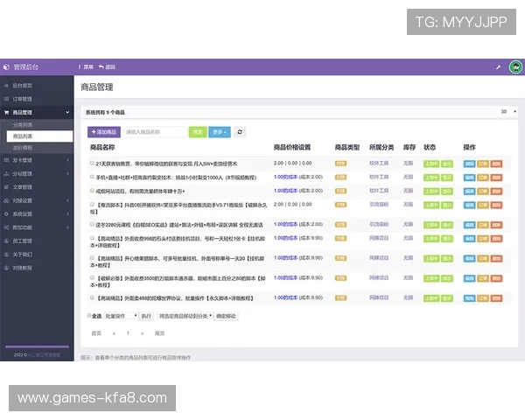
Task: Click the 附加功能 icon in sidebar
Action: pyautogui.click(x=6, y=227)
